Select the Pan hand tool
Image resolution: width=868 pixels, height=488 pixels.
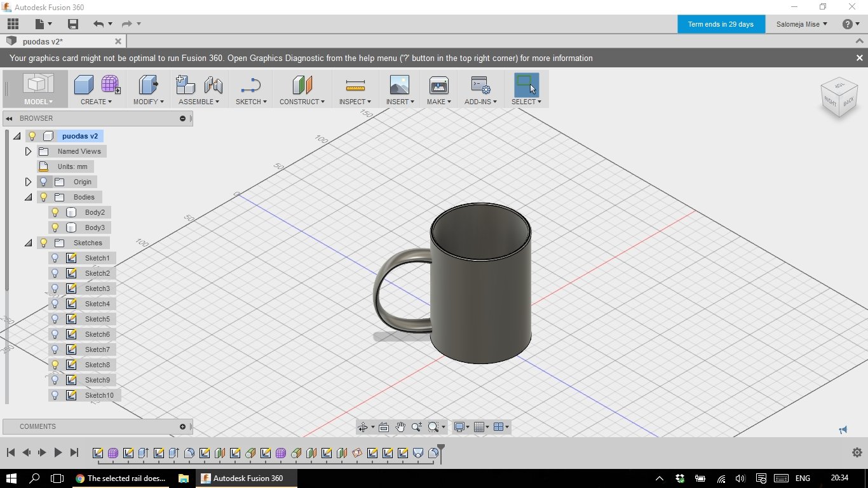pyautogui.click(x=400, y=427)
